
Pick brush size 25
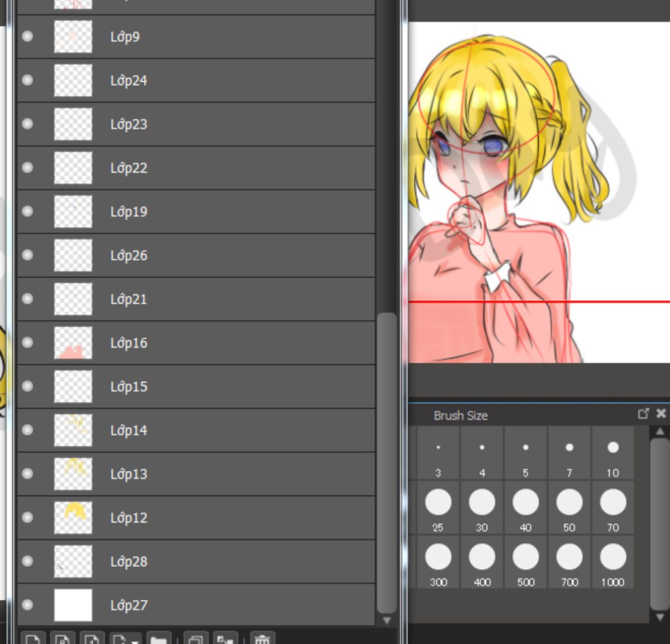tap(438, 508)
